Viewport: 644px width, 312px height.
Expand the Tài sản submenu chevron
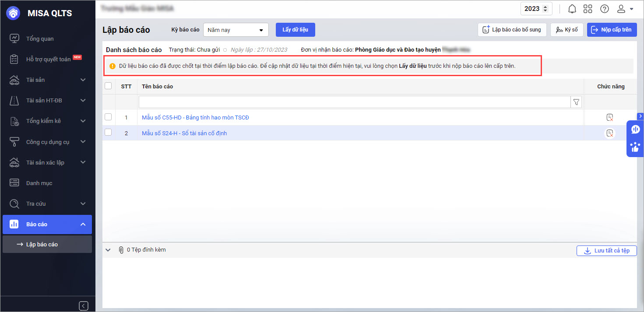[83, 80]
